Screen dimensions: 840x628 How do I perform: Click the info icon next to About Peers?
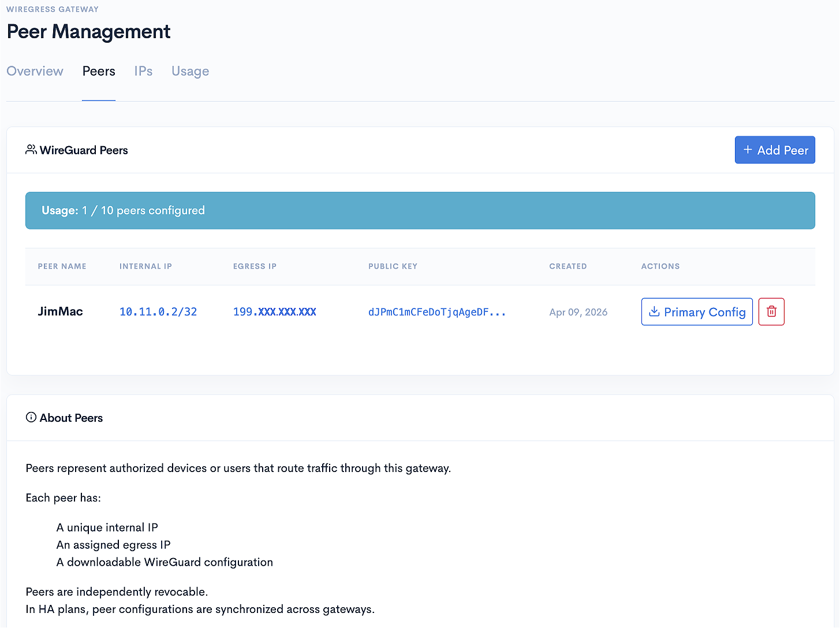click(x=31, y=417)
